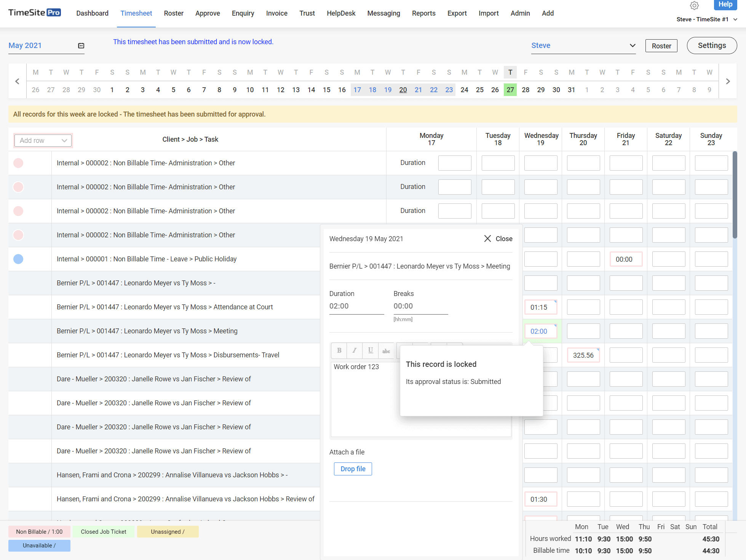Click the Tuesday 18 column header
The width and height of the screenshot is (746, 560).
[498, 139]
